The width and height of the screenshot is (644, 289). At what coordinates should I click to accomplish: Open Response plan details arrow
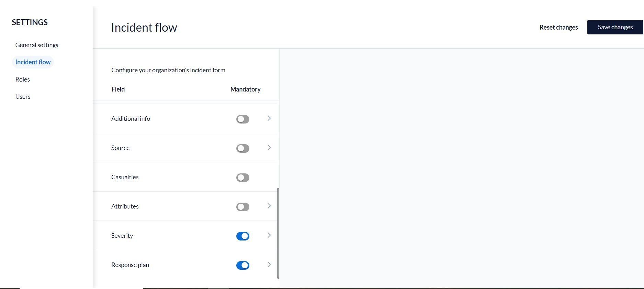coord(269,265)
